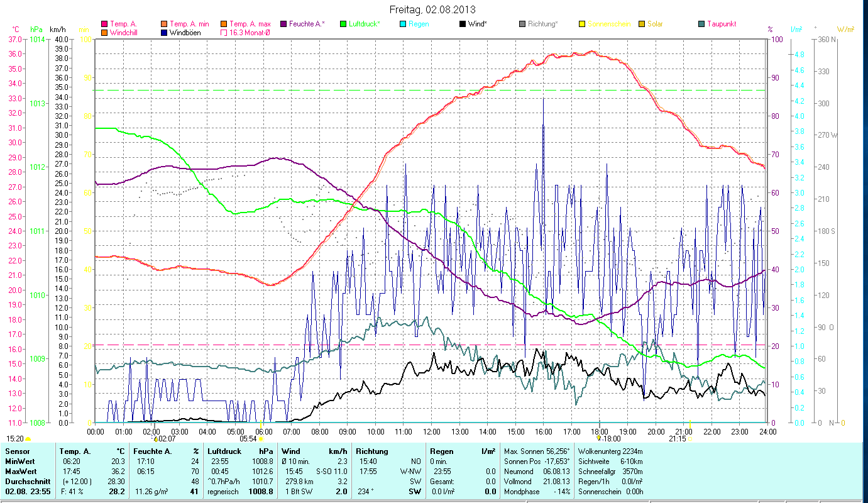Click the '279.8 km' wind run value

(x=299, y=481)
